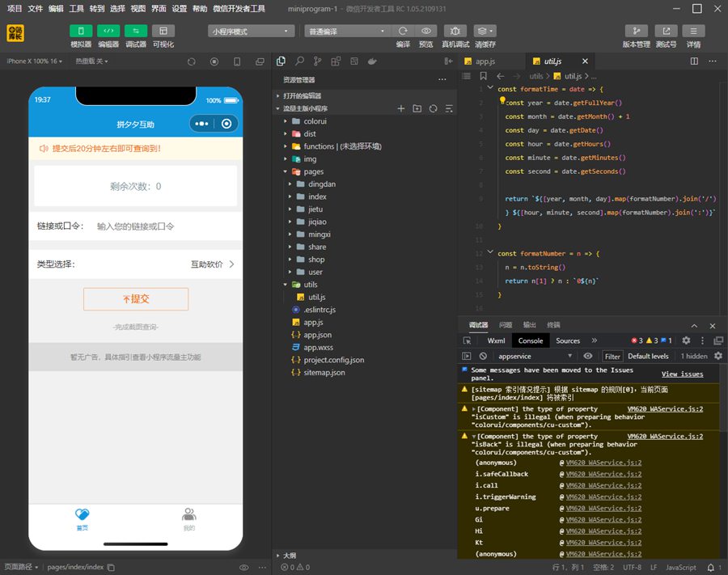Open the iPhone X device dropdown
The width and height of the screenshot is (728, 575).
pyautogui.click(x=34, y=61)
